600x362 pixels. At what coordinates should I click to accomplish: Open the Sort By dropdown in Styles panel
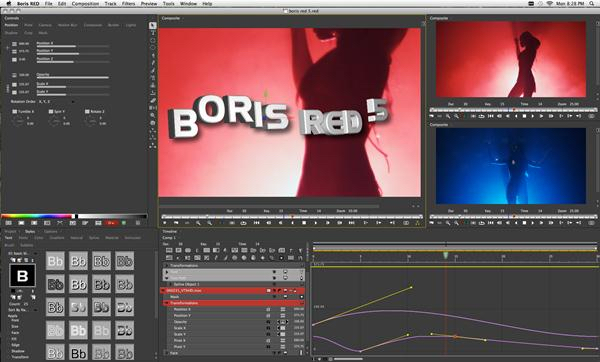22,310
